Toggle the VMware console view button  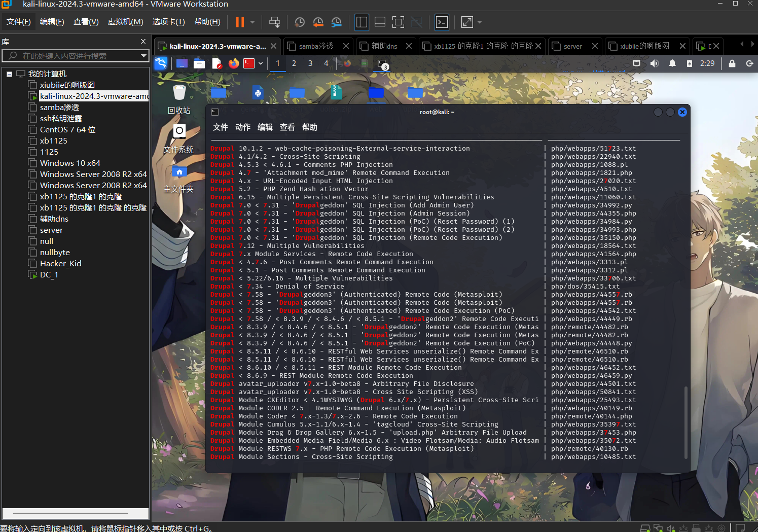(x=442, y=22)
